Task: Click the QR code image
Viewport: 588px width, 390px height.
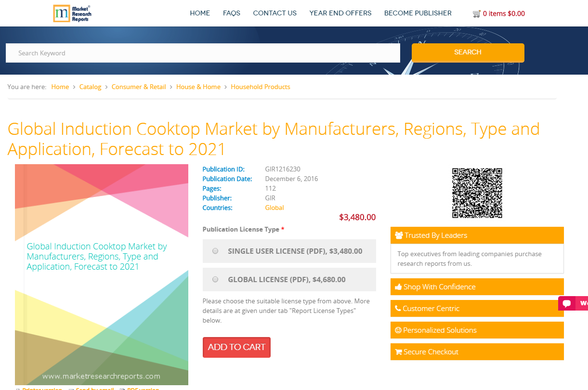Action: click(477, 193)
